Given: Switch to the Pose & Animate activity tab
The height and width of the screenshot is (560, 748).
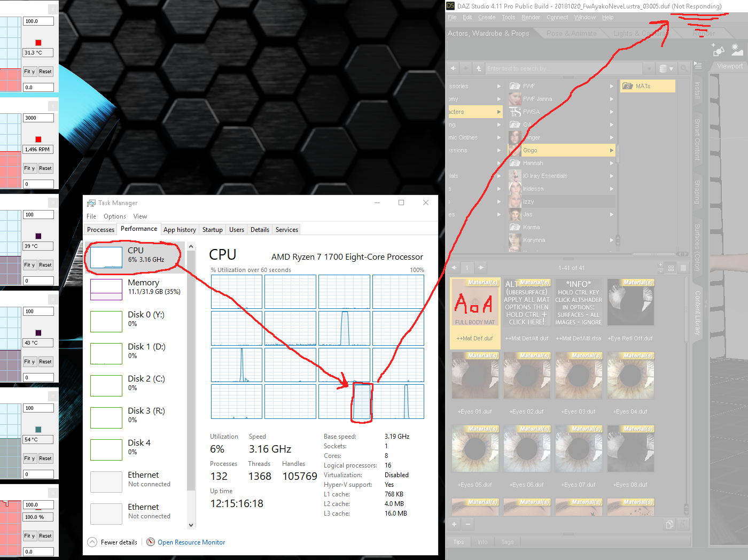Looking at the screenshot, I should pyautogui.click(x=571, y=33).
